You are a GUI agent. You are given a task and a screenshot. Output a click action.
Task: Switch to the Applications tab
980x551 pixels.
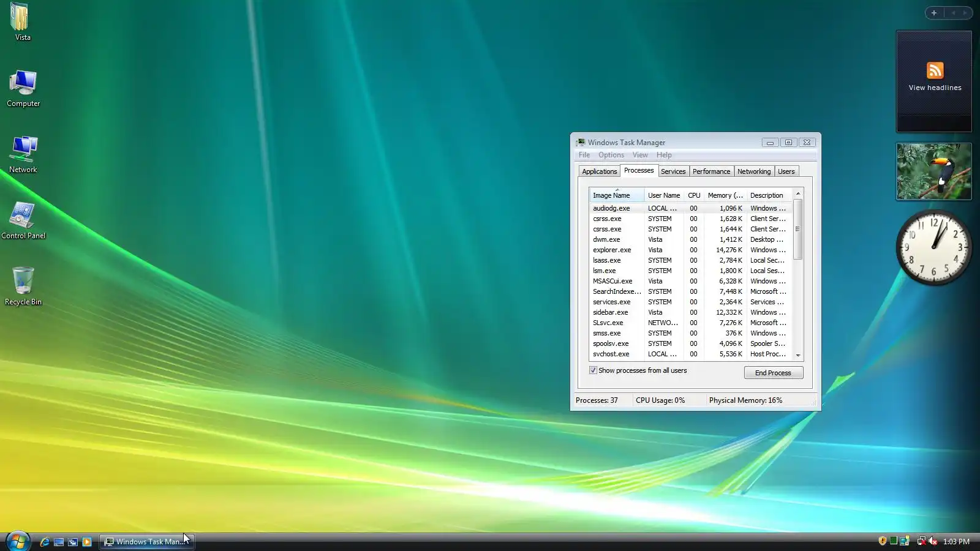tap(600, 171)
